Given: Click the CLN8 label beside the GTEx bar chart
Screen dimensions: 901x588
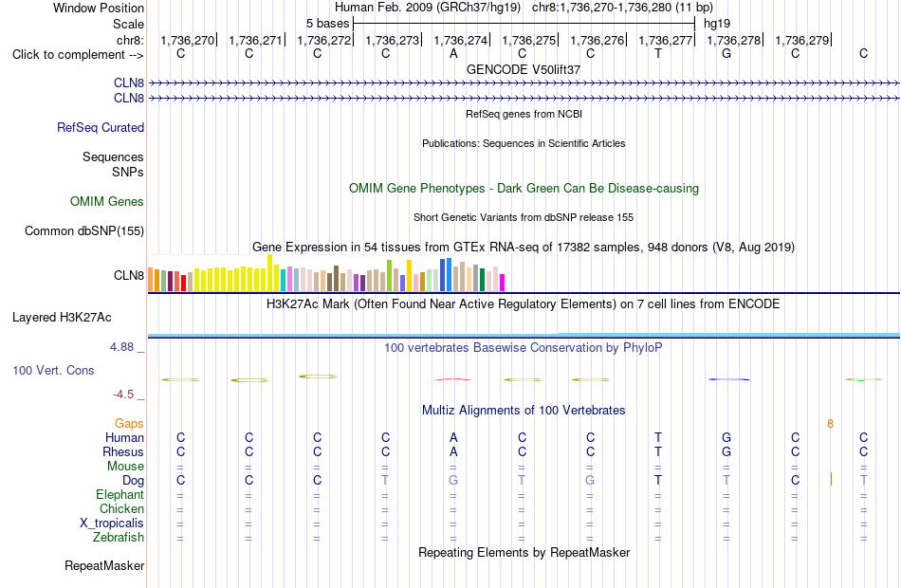Looking at the screenshot, I should [129, 275].
